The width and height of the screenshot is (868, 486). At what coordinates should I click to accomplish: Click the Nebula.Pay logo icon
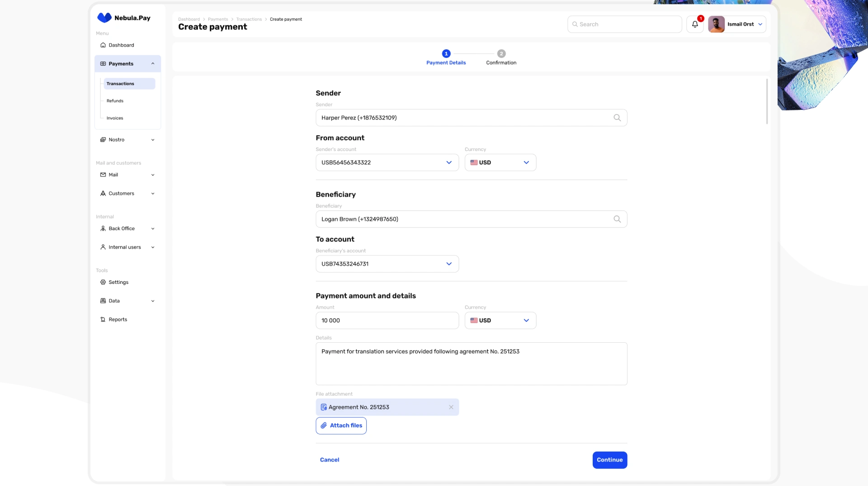(x=104, y=18)
